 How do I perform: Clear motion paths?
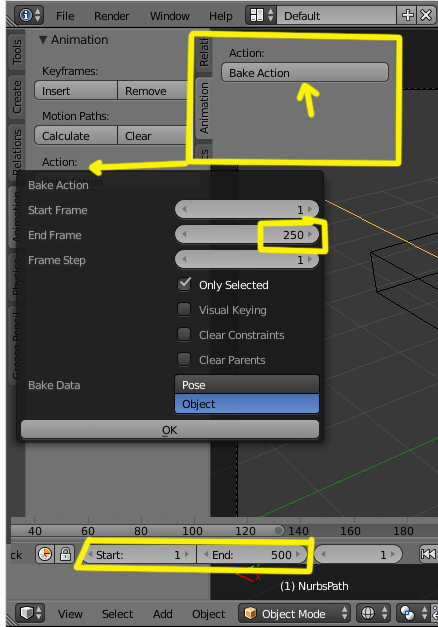click(152, 136)
